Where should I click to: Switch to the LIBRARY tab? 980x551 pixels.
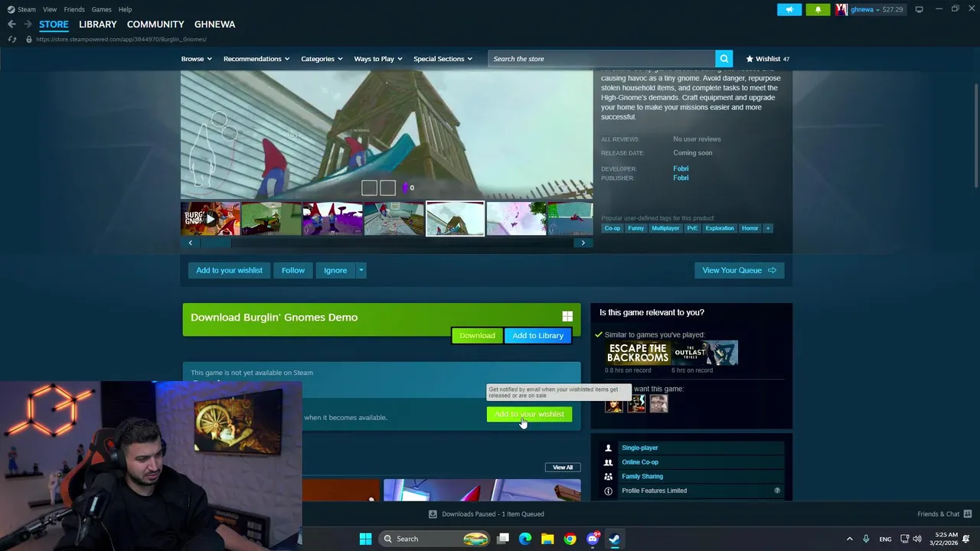tap(98, 24)
